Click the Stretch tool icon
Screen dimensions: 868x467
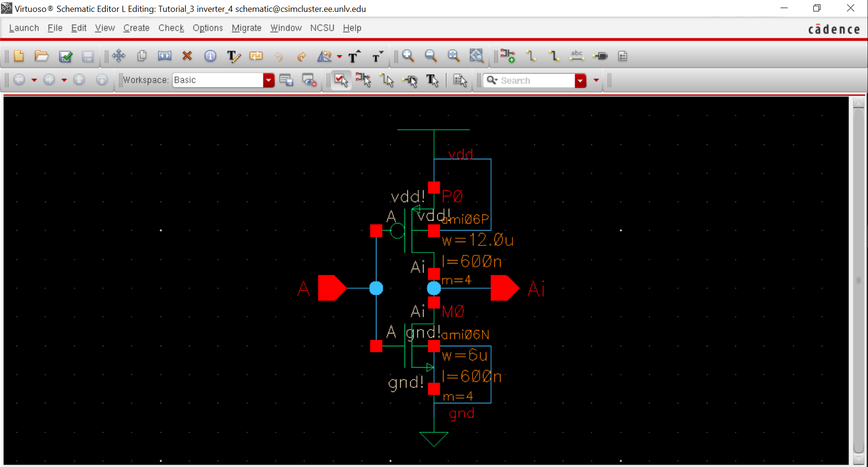(x=164, y=56)
